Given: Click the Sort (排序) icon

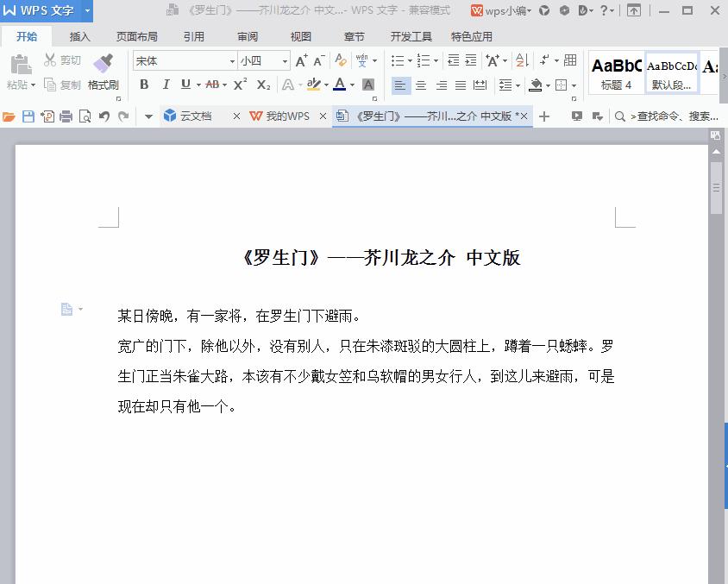Looking at the screenshot, I should coord(519,62).
